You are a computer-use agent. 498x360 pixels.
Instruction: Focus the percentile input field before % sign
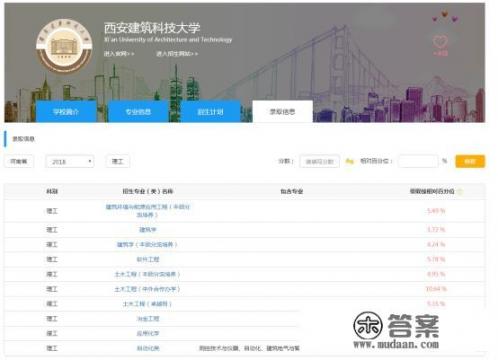coord(418,161)
